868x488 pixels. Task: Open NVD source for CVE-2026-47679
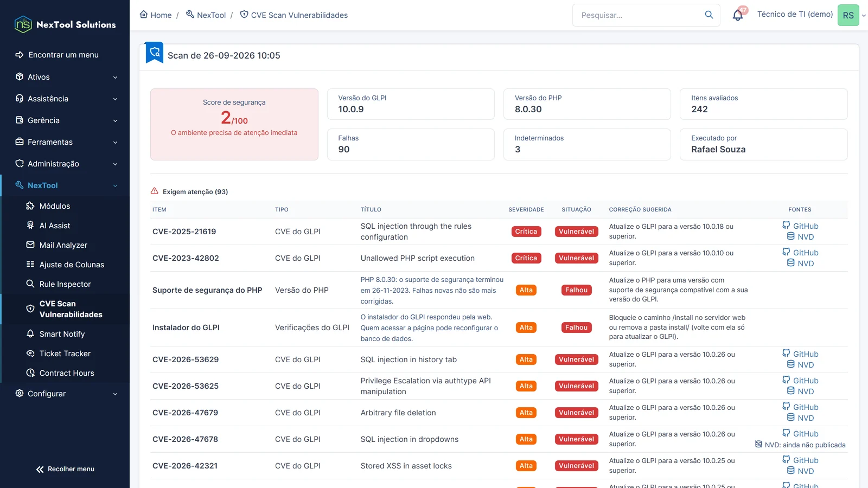(800, 418)
